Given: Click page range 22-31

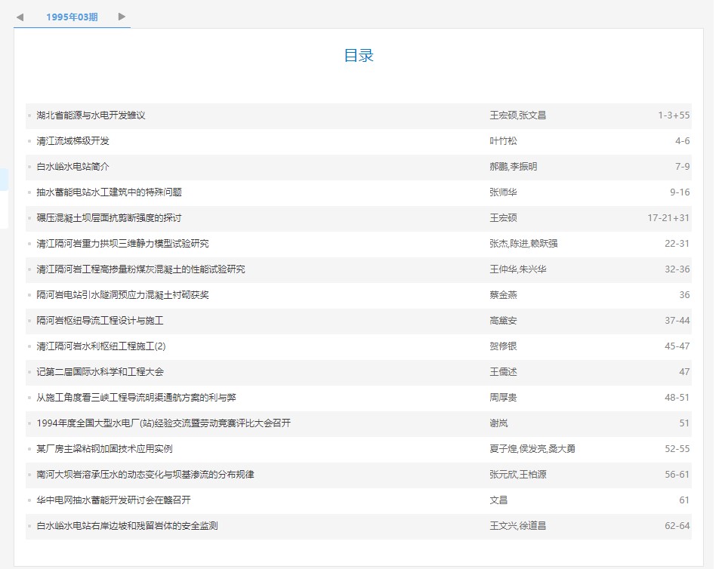Looking at the screenshot, I should pyautogui.click(x=677, y=244).
